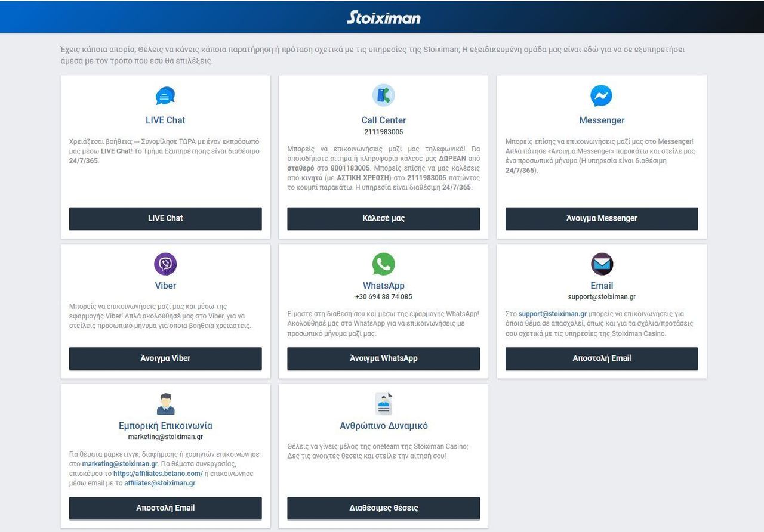Click the blue Messenger icon
Viewport: 764px width, 532px height.
pyautogui.click(x=601, y=96)
